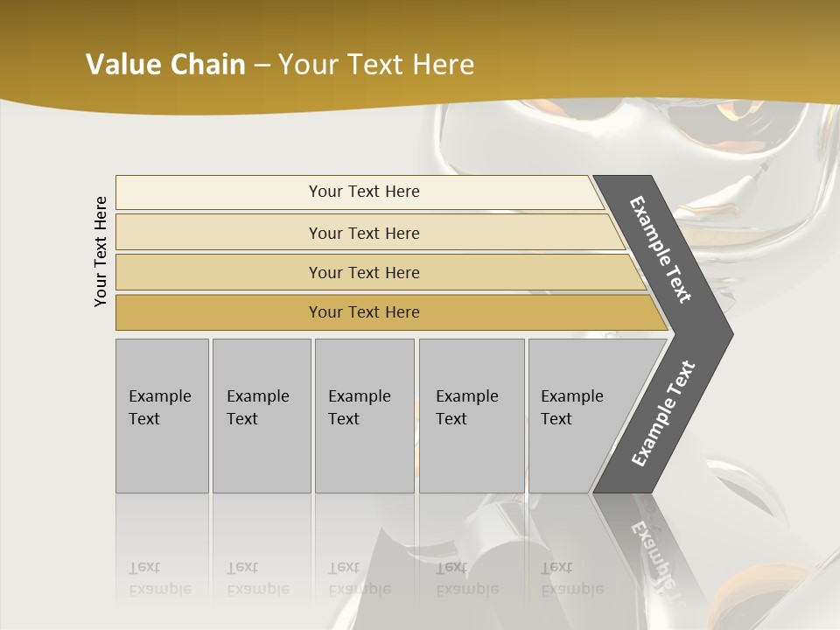Screen dimensions: 840x630
Task: Select the fourth gray "Example Text" box
Action: (x=472, y=416)
